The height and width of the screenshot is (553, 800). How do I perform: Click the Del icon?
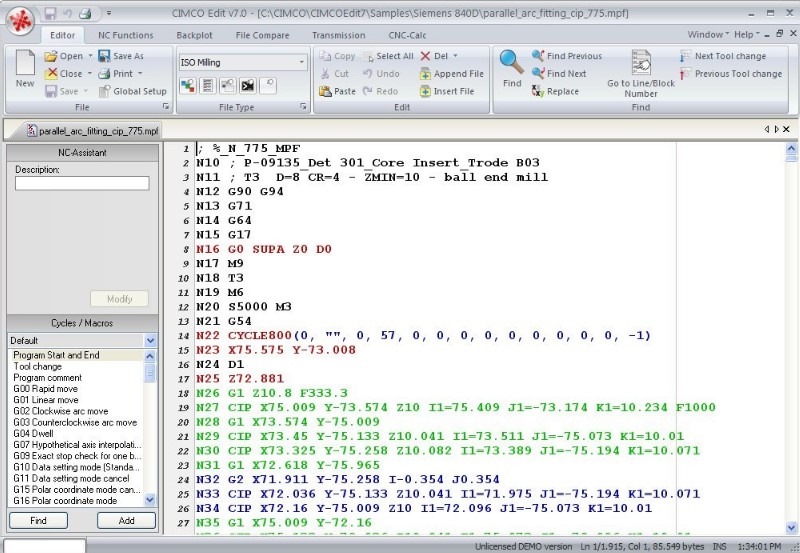[426, 56]
